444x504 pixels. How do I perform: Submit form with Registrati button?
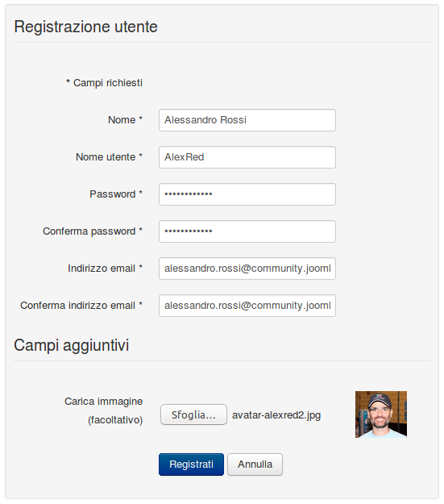pos(191,464)
